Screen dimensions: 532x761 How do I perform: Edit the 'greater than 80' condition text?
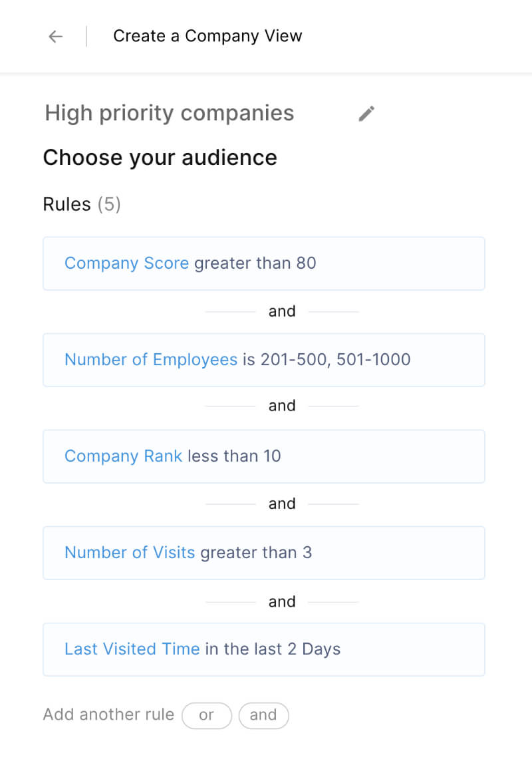click(x=255, y=263)
